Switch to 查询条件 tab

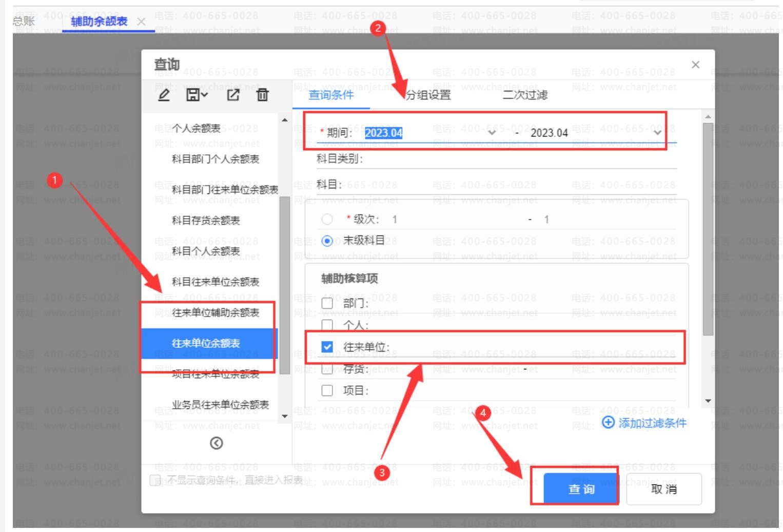point(331,95)
